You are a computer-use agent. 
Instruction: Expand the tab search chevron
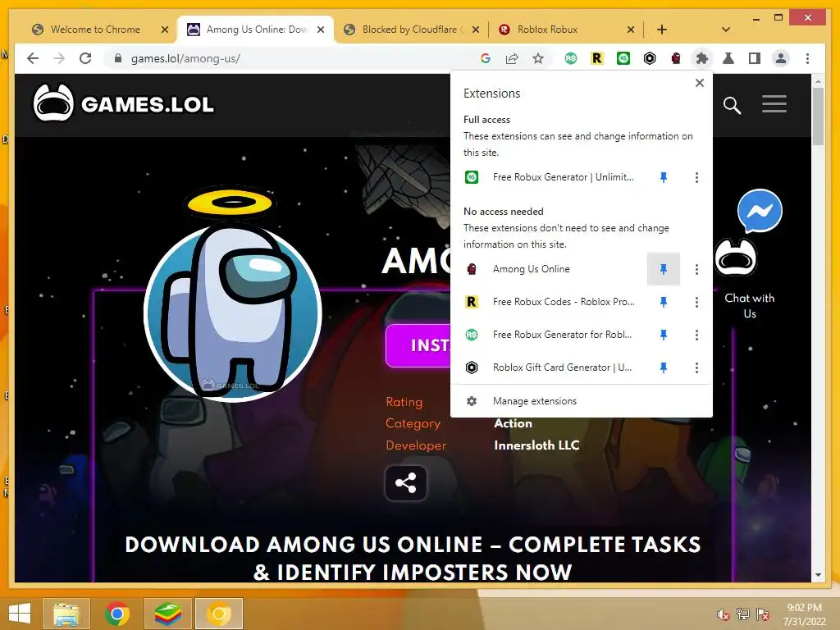click(725, 30)
